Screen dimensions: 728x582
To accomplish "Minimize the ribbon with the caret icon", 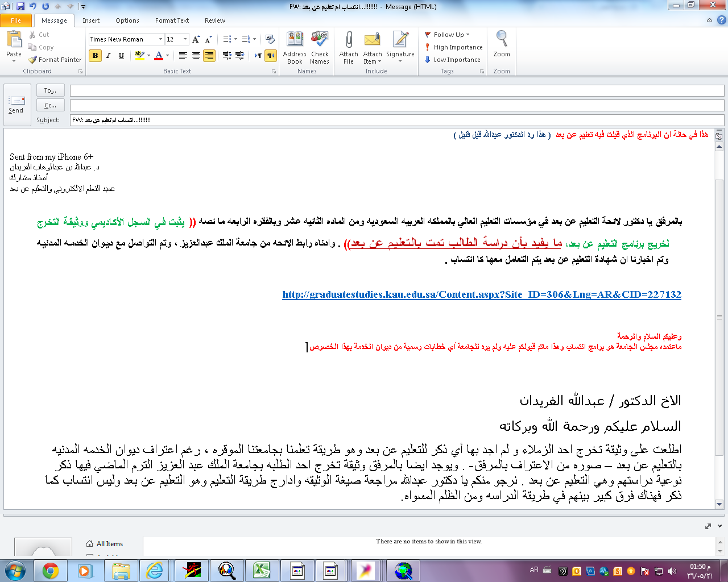I will click(x=709, y=20).
